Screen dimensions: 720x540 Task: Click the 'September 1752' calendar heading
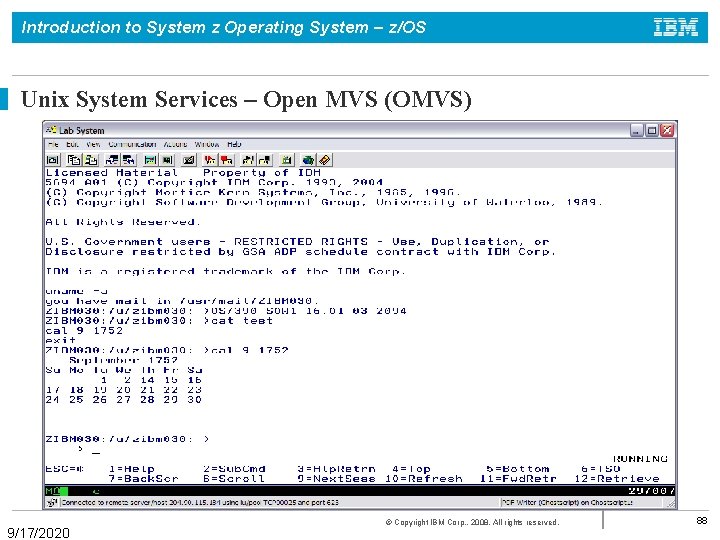(124, 360)
